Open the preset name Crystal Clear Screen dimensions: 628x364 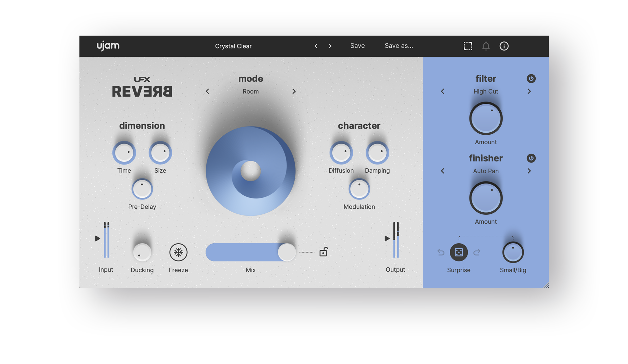coord(233,46)
